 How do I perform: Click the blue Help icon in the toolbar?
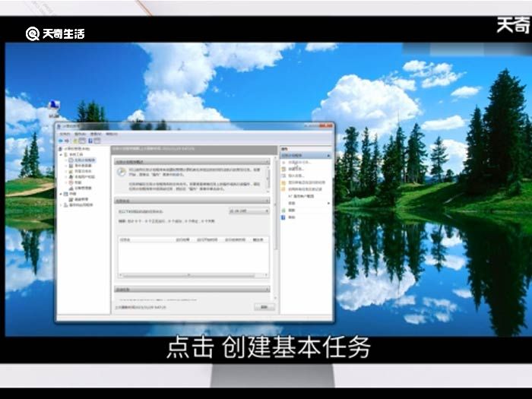(90, 141)
